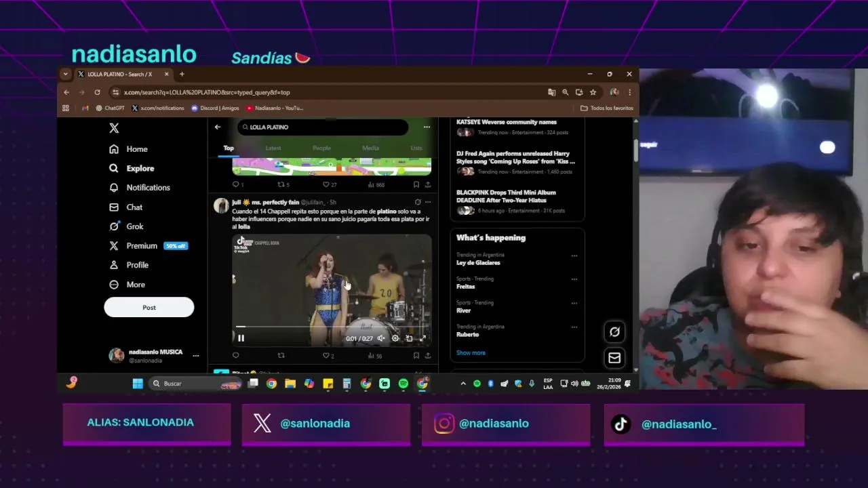Reply to juli's post
Screen dimensions: 868x488
click(236, 355)
